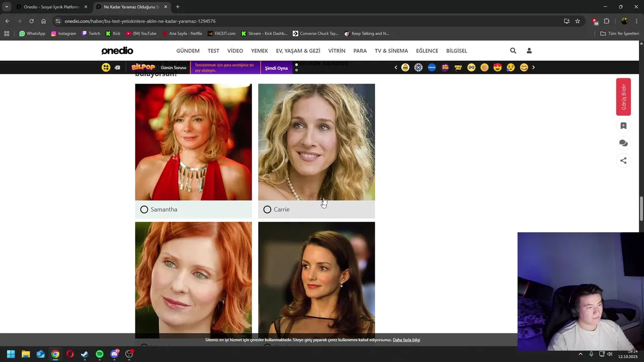This screenshot has height=362, width=644.
Task: Click the yummy tongue emoji in the emoji bar
Action: 524,67
